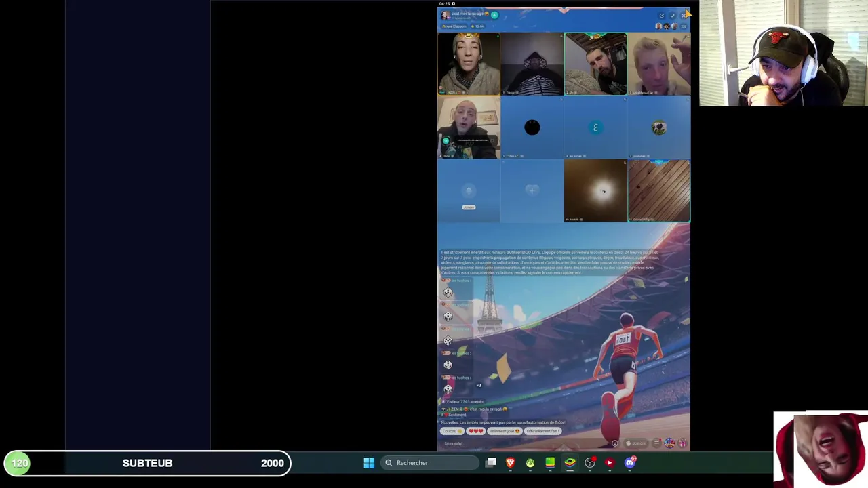The image size is (868, 488).
Task: Click the Joindre hand button in the bottom bar
Action: [636, 443]
